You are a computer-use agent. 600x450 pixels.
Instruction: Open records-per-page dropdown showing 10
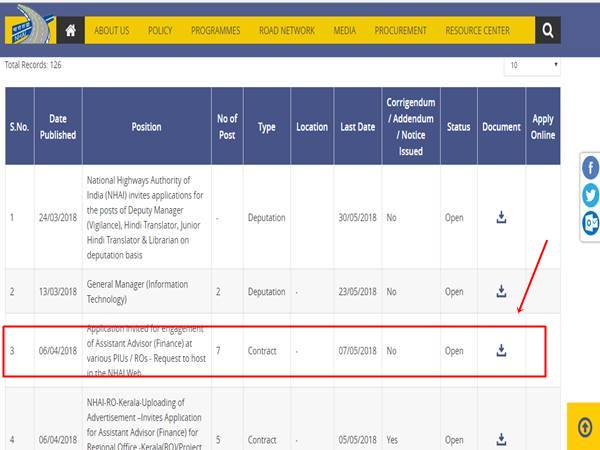coord(532,66)
